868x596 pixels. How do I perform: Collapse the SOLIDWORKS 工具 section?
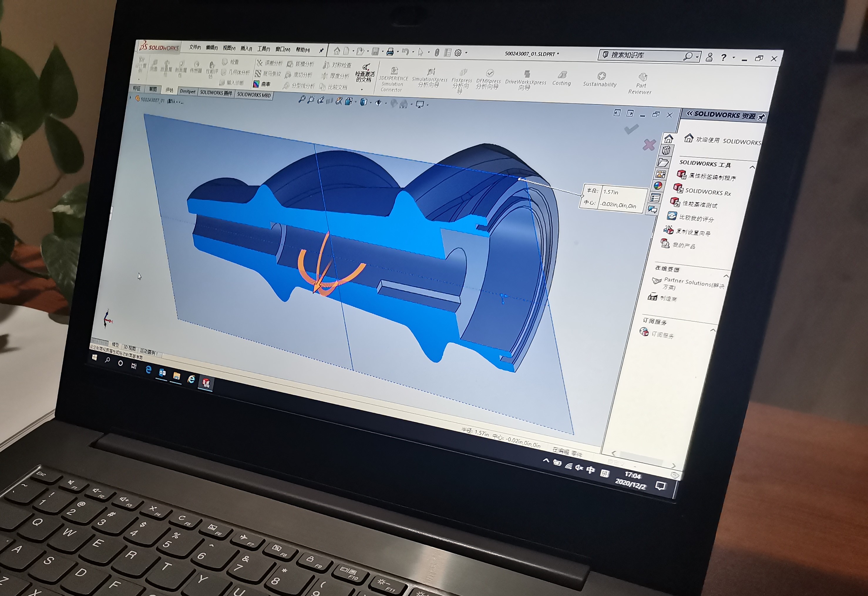752,167
